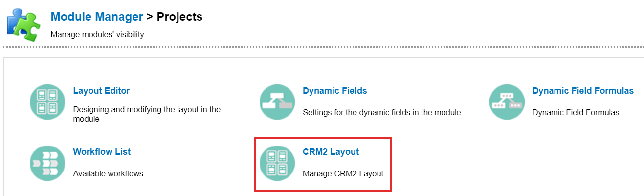The image size is (644, 196).
Task: Click the 'Manage CRM2 Layout' description text
Action: tap(343, 173)
